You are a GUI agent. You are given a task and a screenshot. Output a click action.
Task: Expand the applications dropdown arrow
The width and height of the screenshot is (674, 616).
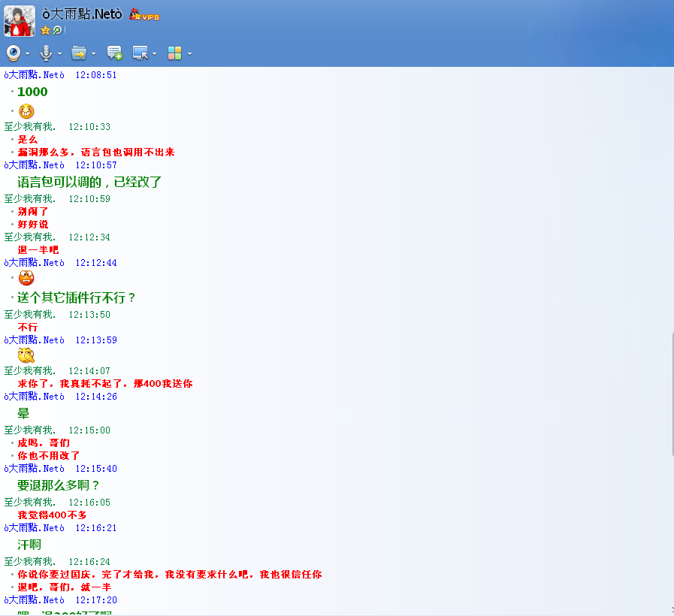click(x=189, y=54)
